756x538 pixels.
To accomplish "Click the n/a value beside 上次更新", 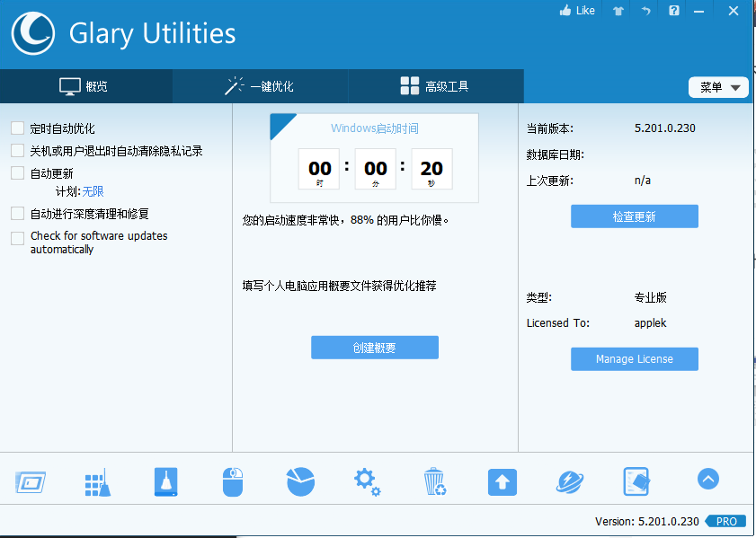I will pyautogui.click(x=643, y=181).
